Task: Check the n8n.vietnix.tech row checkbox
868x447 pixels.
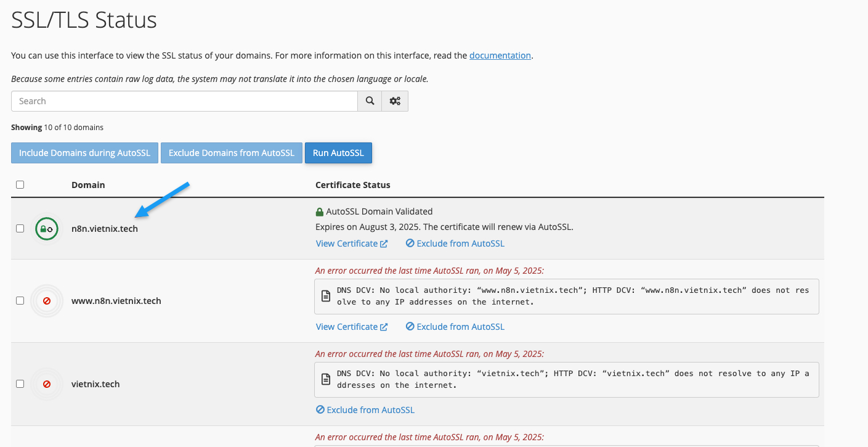Action: click(x=20, y=228)
